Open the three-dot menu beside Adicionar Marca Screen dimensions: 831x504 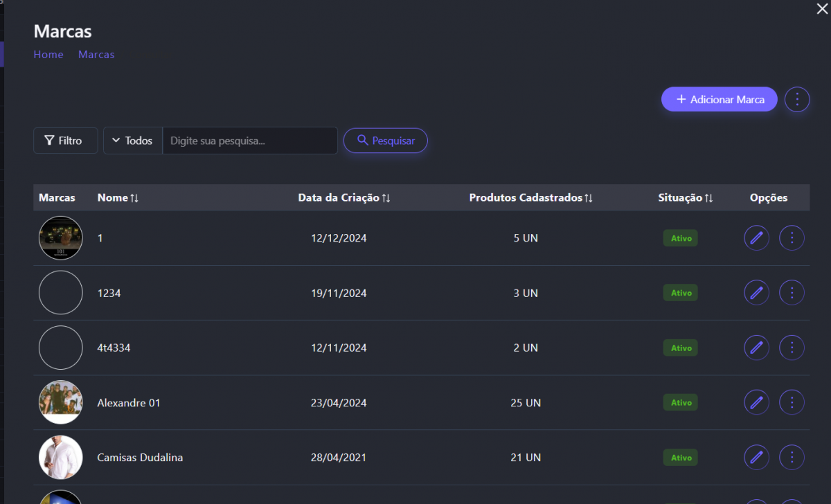click(x=797, y=100)
